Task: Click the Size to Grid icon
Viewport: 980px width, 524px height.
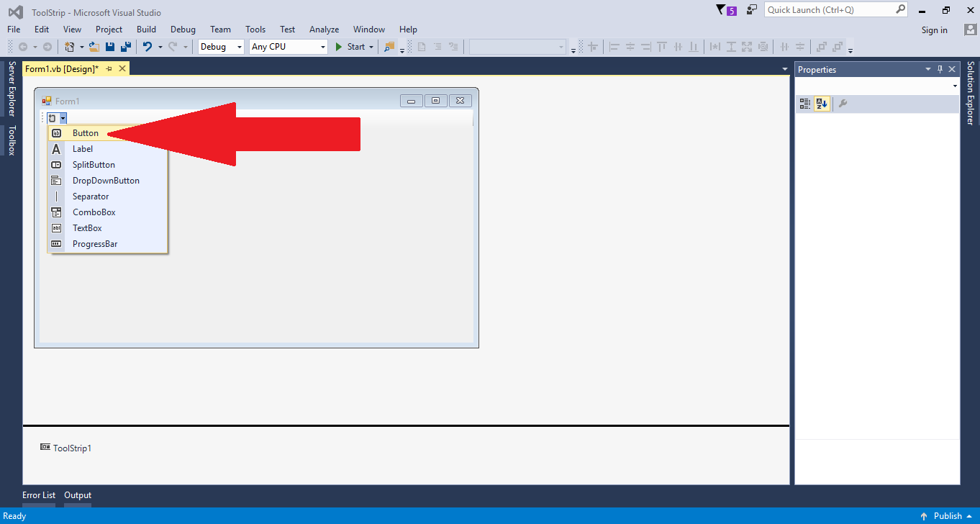Action: click(763, 47)
